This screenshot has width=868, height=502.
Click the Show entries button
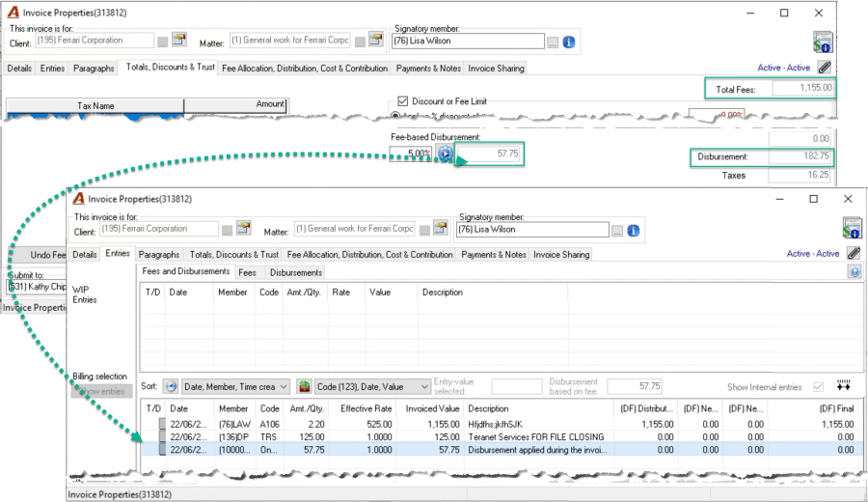[x=102, y=391]
